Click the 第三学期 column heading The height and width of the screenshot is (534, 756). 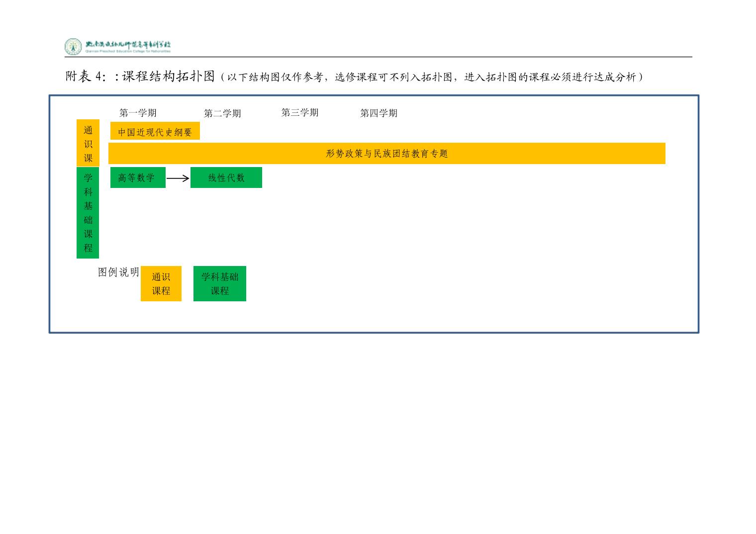300,112
